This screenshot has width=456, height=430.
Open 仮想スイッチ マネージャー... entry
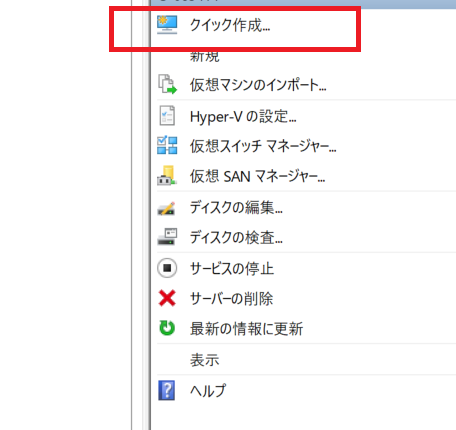263,146
